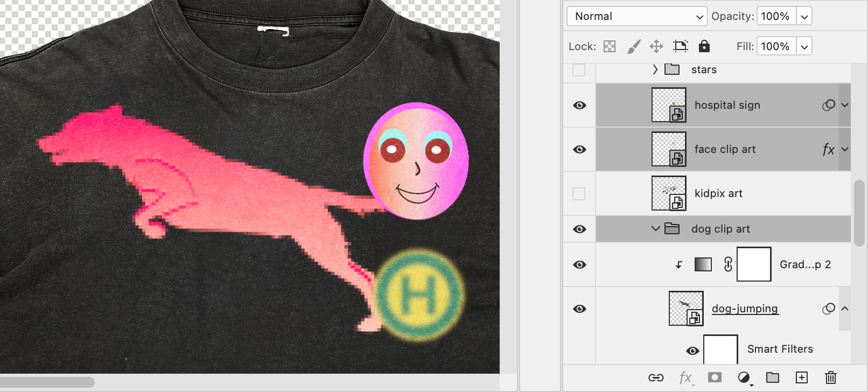Viewport: 868px width, 392px height.
Task: Click smart filter icon on hospital sign layer
Action: point(829,105)
